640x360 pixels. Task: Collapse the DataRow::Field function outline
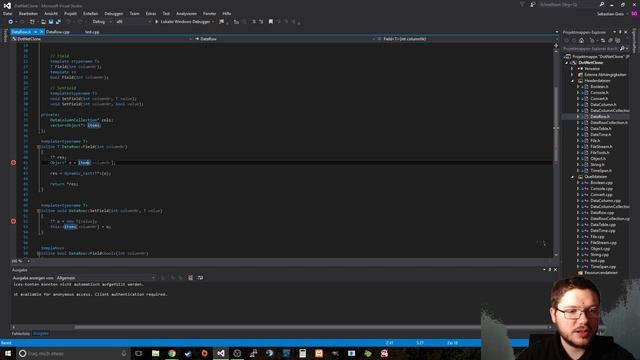click(x=39, y=147)
